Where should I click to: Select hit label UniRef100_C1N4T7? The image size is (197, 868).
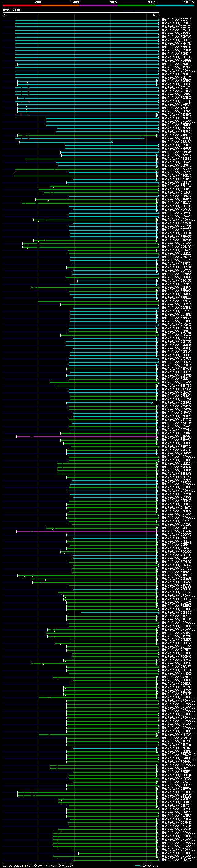177,860
